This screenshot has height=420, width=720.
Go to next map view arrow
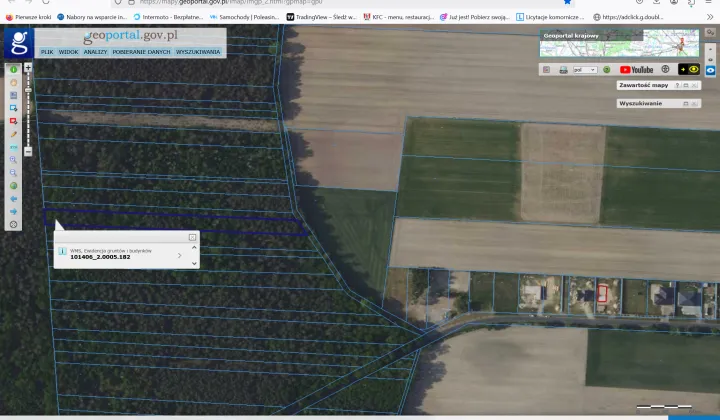point(14,212)
